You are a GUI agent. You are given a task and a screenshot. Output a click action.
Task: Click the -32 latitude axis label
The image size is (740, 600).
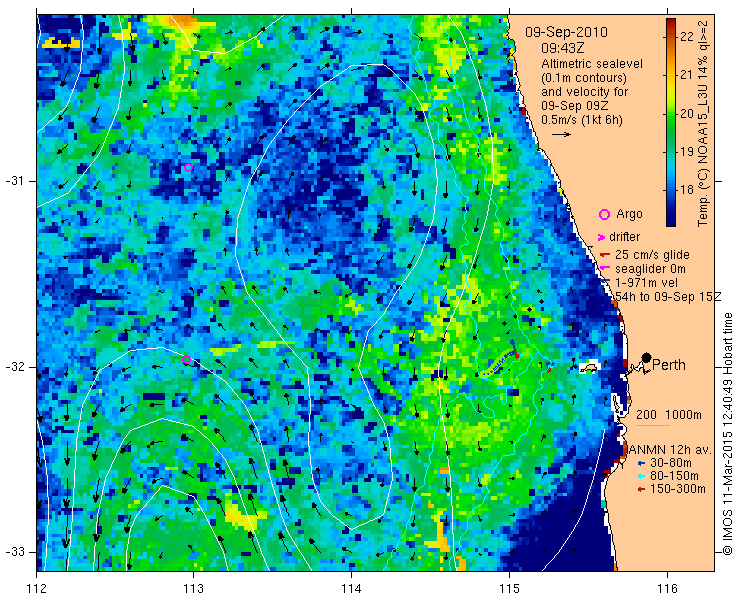click(x=15, y=367)
